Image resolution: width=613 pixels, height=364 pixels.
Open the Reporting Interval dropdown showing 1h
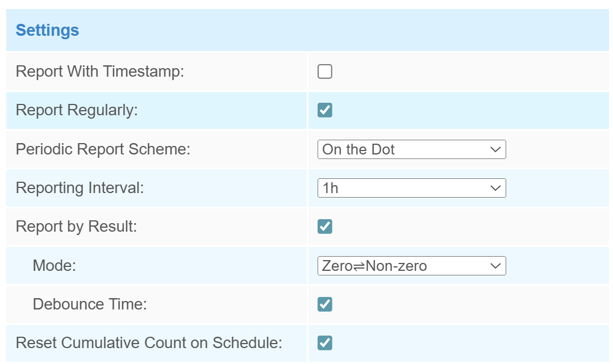click(x=411, y=188)
